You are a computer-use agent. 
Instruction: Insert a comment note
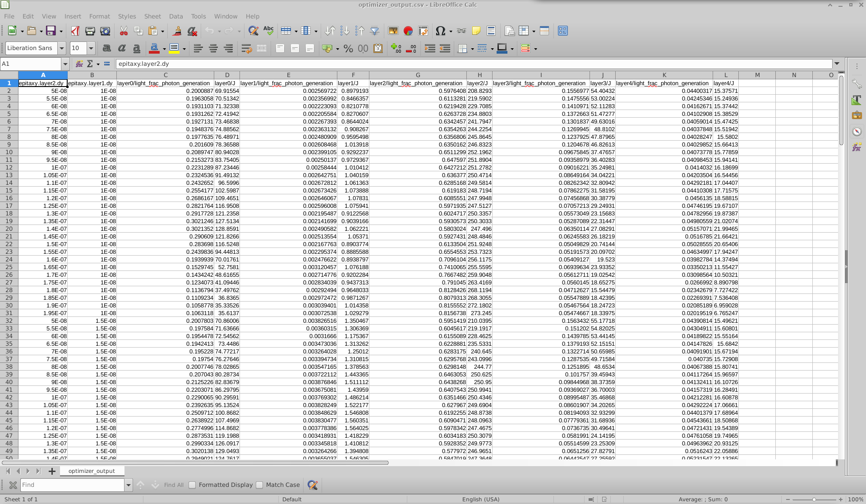coord(477,31)
